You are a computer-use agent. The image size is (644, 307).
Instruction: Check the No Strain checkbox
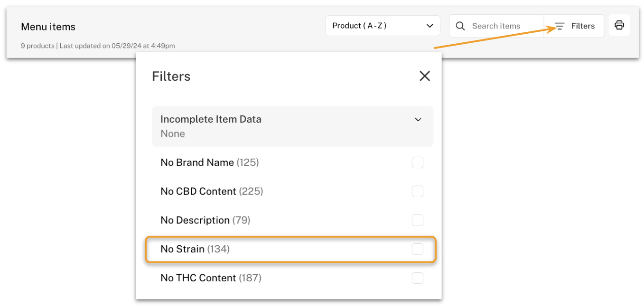(418, 249)
